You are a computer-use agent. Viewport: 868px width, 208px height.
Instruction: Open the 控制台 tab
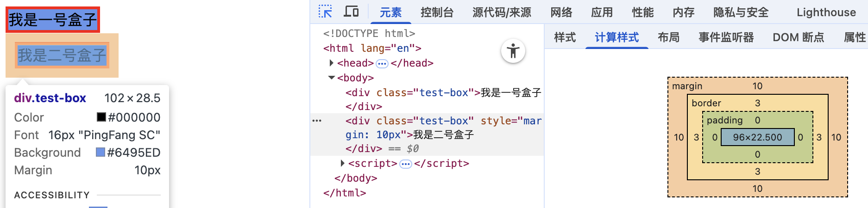(437, 12)
